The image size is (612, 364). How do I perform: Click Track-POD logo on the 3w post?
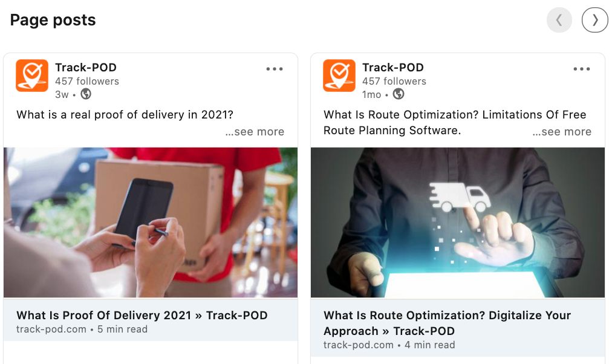click(32, 76)
